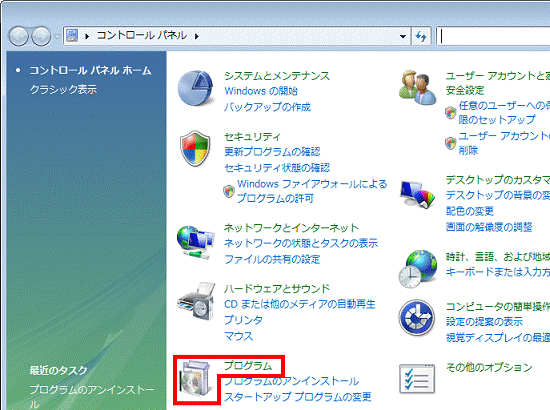
Task: Click the ハードウェアとサウンド printer icon
Action: 196,301
